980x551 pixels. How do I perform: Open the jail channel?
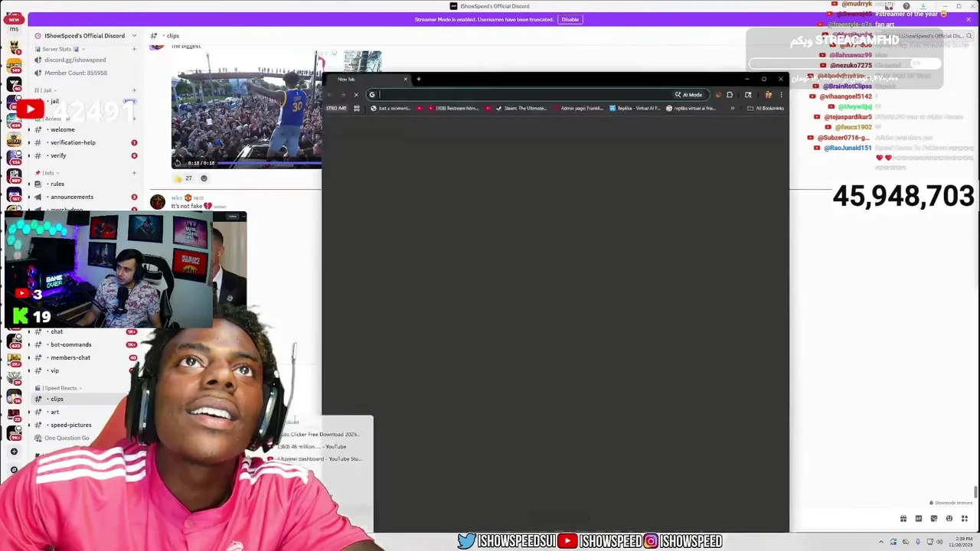pos(54,101)
